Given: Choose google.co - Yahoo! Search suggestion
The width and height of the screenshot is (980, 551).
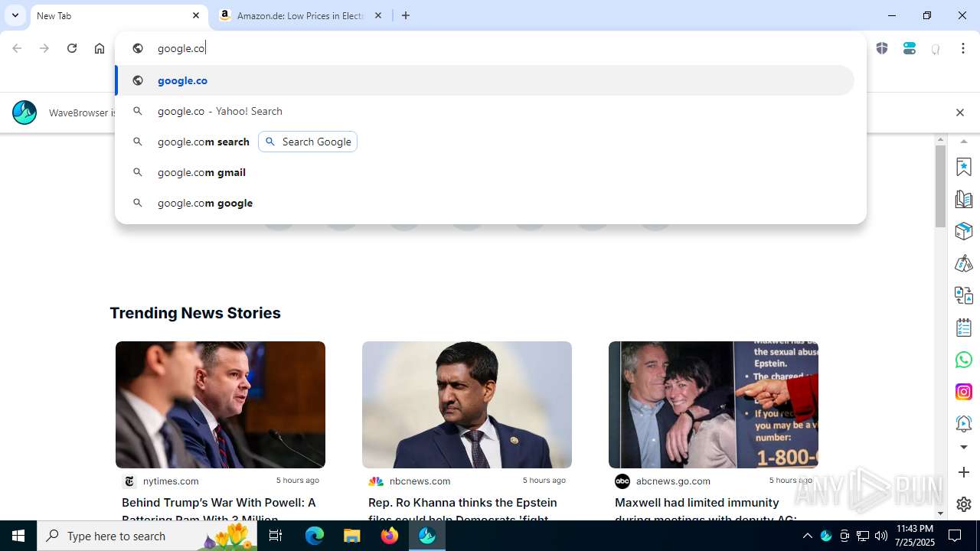Looking at the screenshot, I should click(485, 111).
